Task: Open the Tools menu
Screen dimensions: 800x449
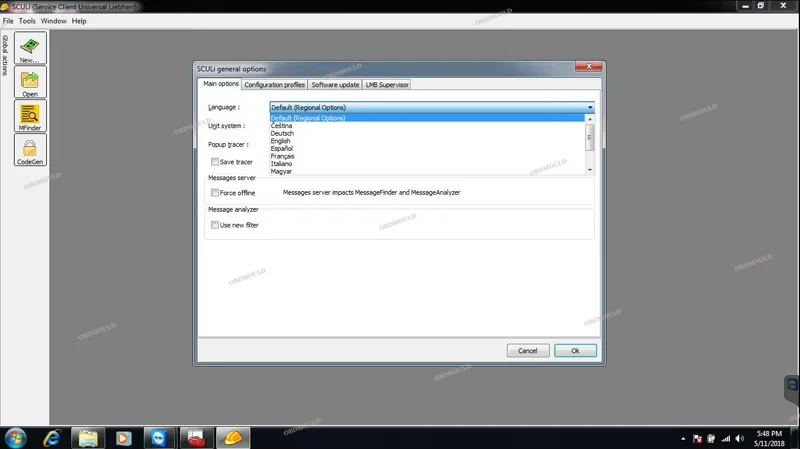Action: pyautogui.click(x=27, y=20)
